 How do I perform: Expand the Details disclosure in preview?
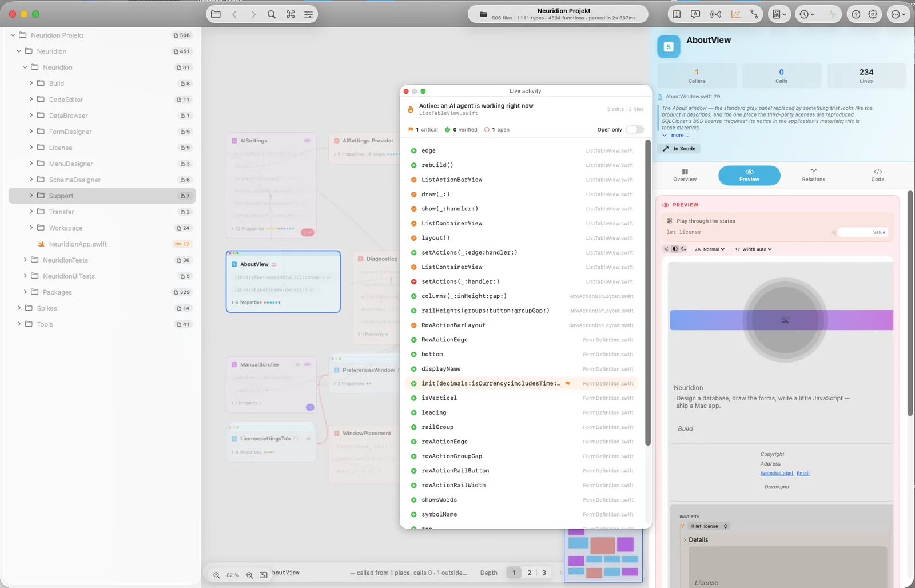(685, 539)
